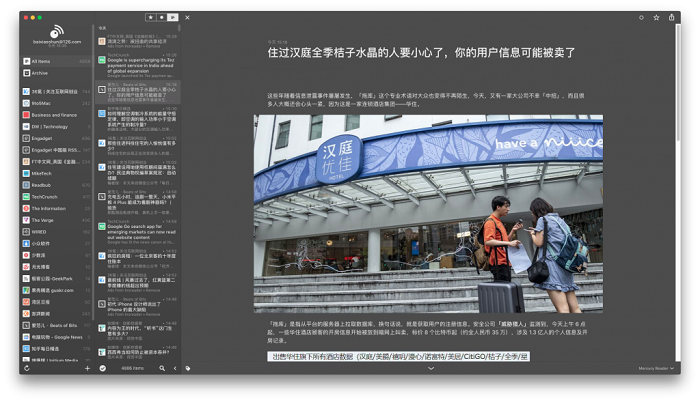Click the account logo in sidebar

point(57,31)
